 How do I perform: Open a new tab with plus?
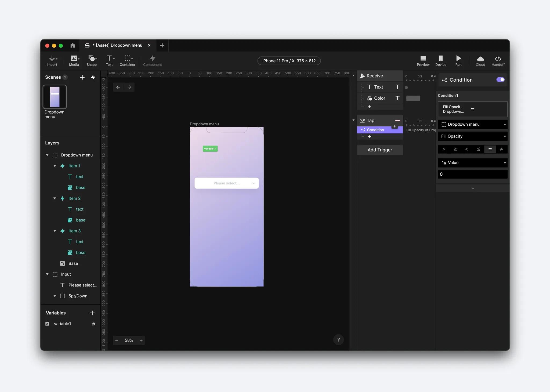pyautogui.click(x=162, y=45)
